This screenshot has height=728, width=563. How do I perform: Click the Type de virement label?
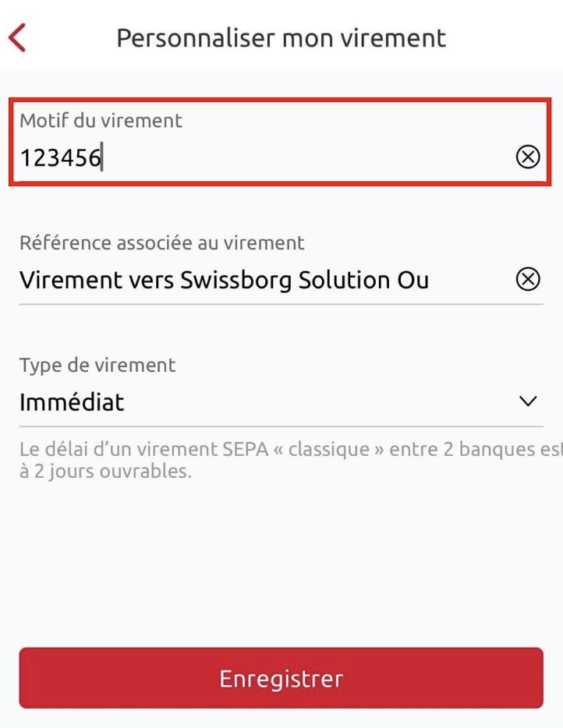point(97,365)
